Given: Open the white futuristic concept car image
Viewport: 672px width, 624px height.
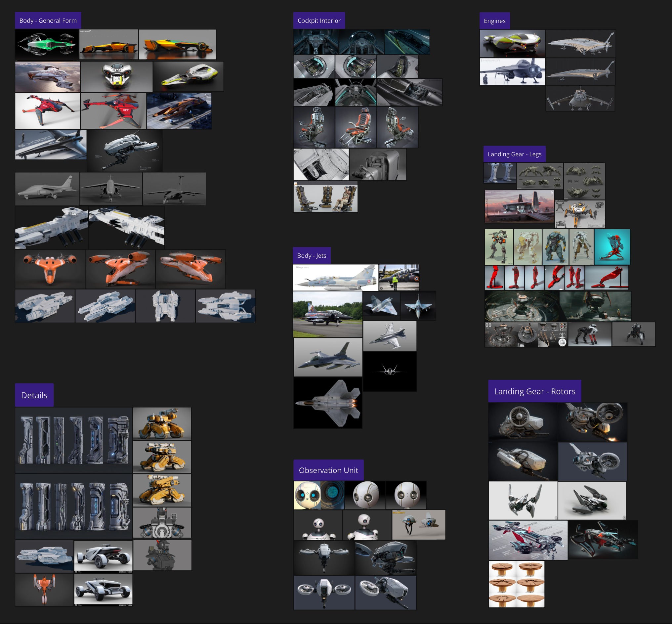Looking at the screenshot, I should 103,557.
